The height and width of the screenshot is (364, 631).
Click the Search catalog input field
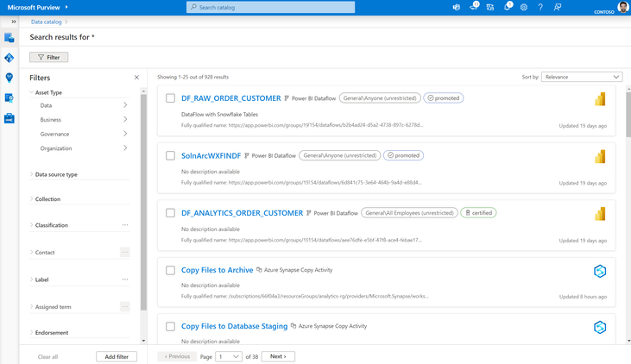(x=270, y=7)
